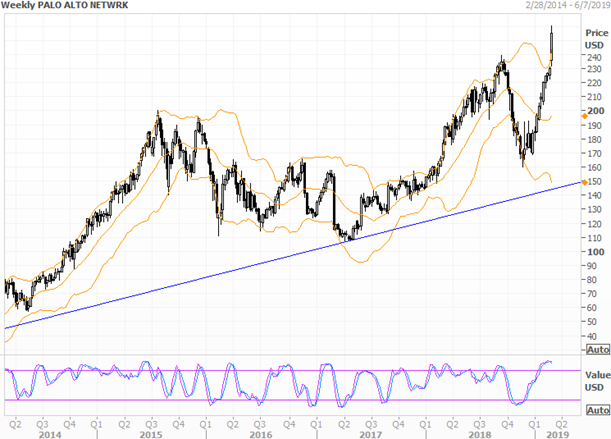Click the orange diamond marker on price axis
This screenshot has width=611, height=439.
[583, 117]
